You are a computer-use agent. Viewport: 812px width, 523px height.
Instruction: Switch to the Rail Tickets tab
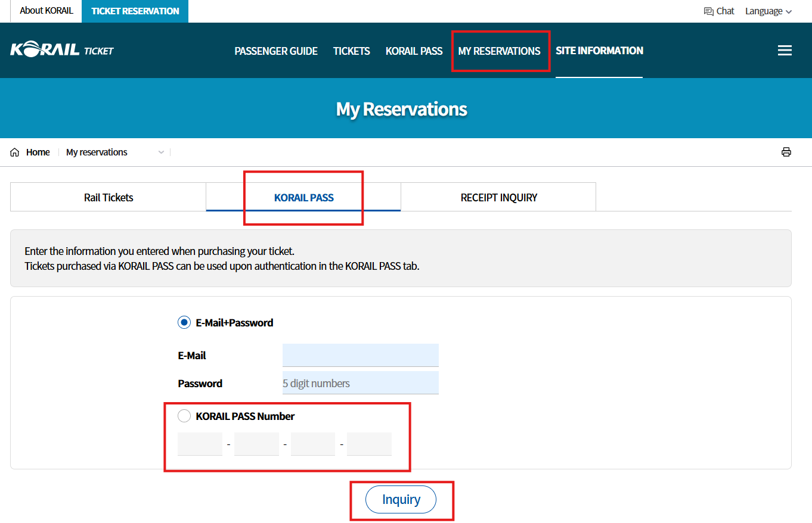107,197
